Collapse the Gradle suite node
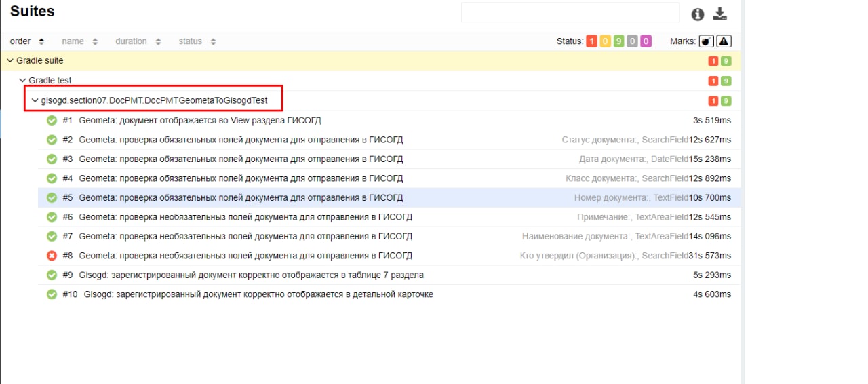The image size is (868, 384). click(370, 61)
